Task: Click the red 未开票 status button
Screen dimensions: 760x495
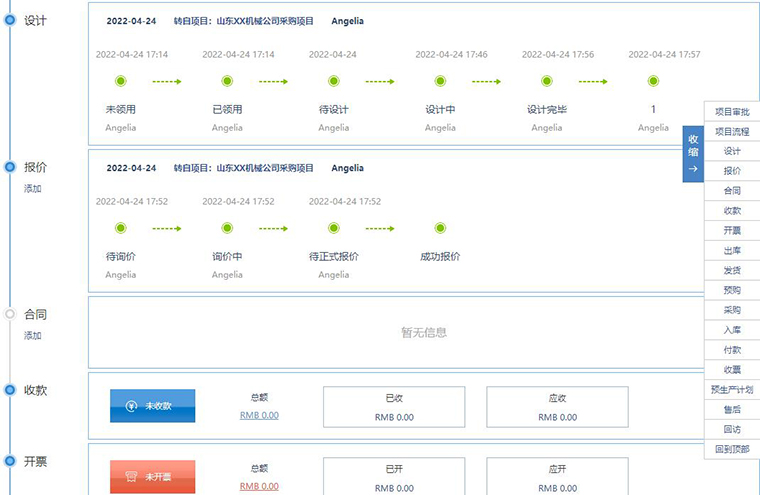Action: [153, 477]
